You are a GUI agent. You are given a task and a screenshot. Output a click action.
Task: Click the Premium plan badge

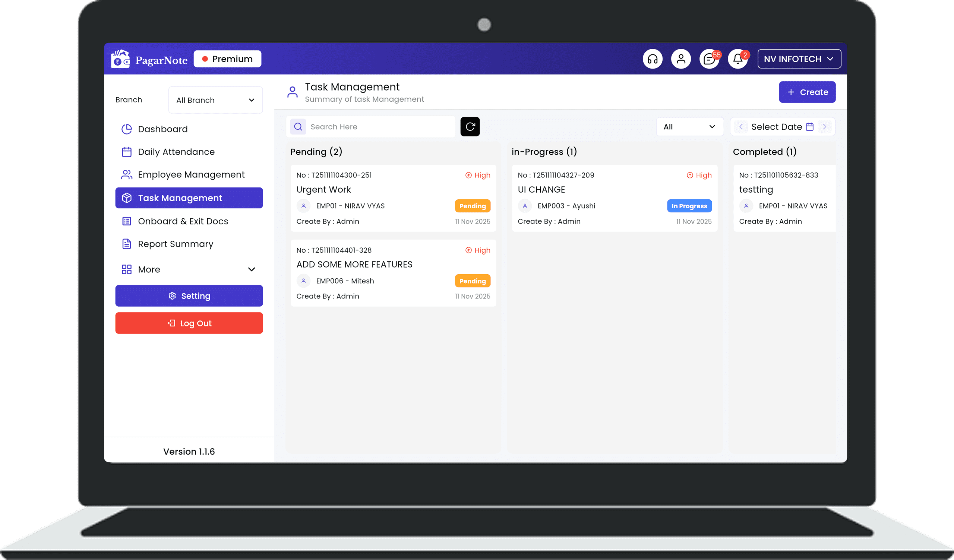(x=227, y=59)
